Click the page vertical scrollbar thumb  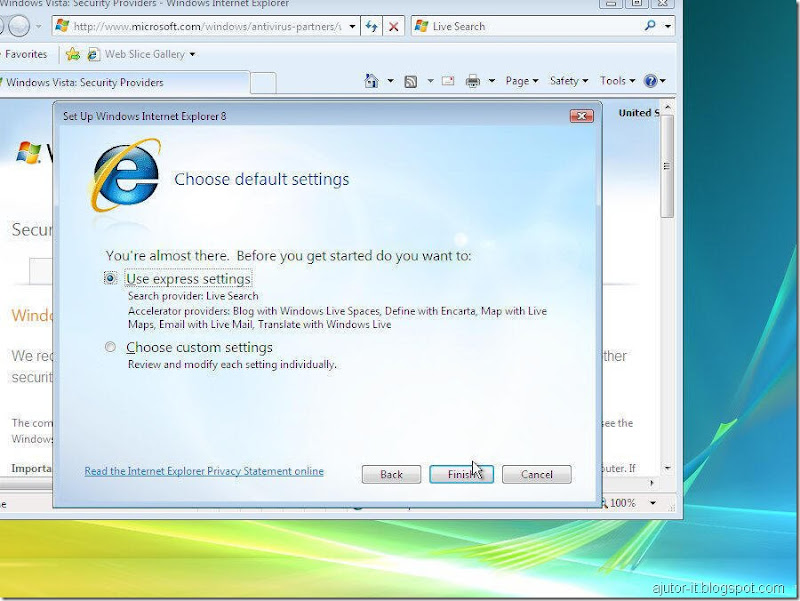[x=666, y=166]
